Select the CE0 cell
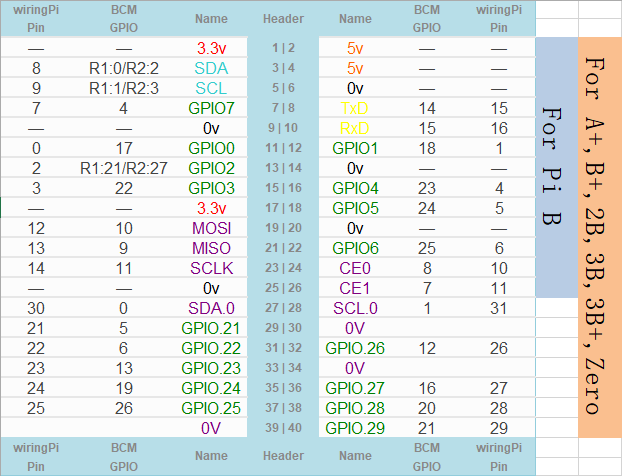 tap(355, 268)
